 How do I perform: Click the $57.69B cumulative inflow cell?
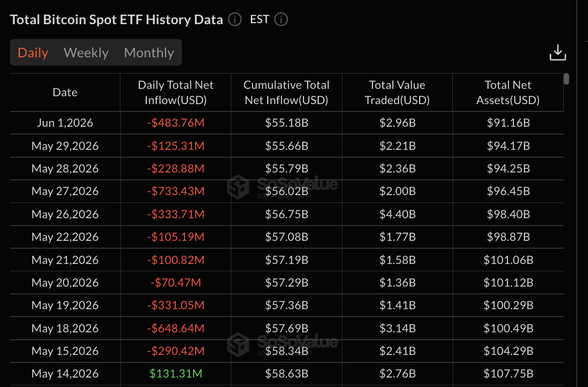pos(287,329)
